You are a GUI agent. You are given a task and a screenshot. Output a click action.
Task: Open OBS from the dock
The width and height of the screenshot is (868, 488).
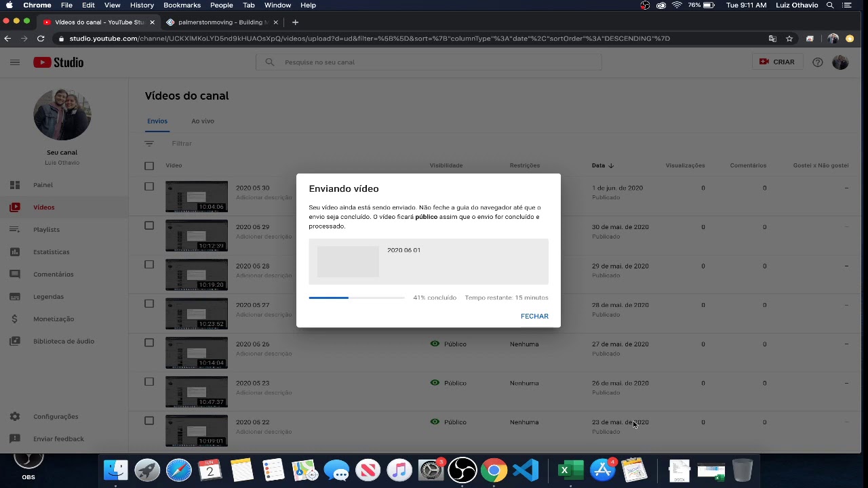tap(462, 470)
